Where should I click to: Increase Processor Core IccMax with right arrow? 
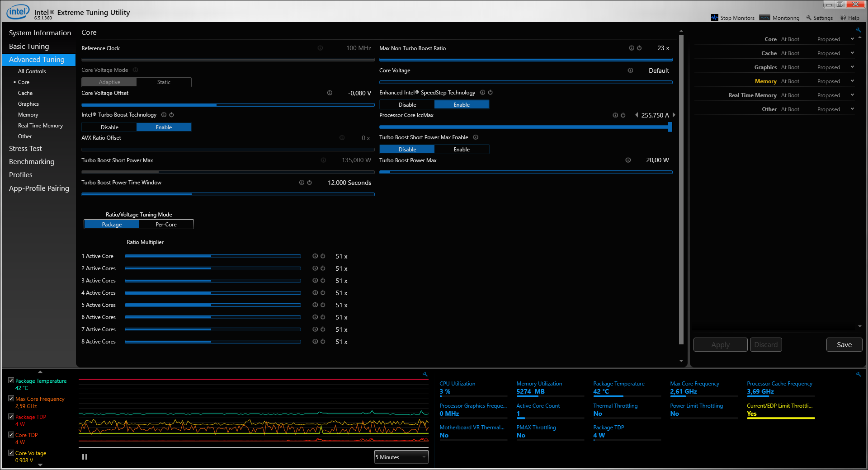(674, 115)
